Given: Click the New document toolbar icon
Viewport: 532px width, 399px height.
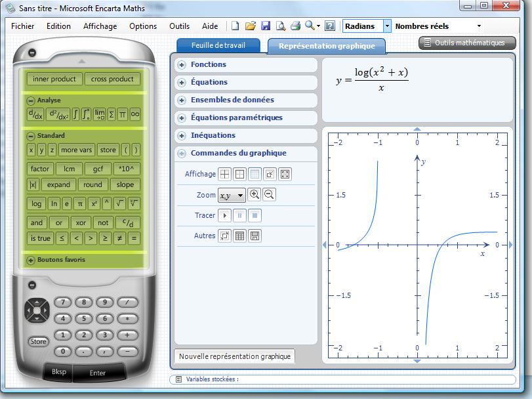Looking at the screenshot, I should pyautogui.click(x=235, y=26).
